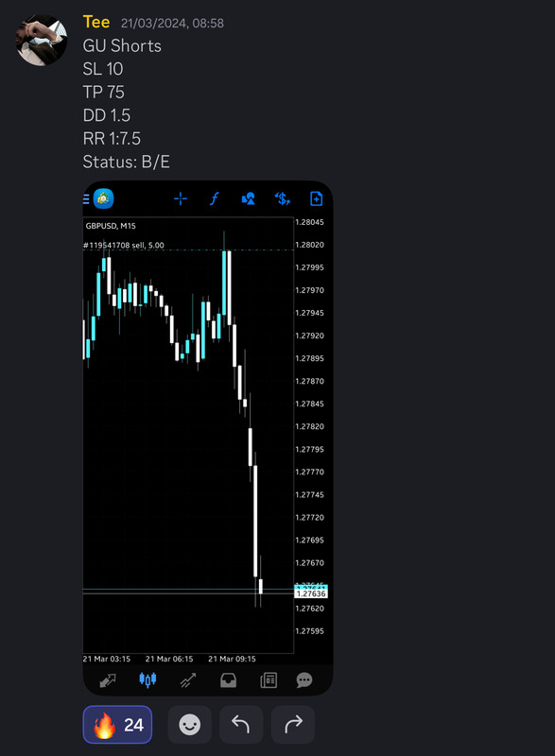This screenshot has width=555, height=756.
Task: Open the chart objects shapes icon
Action: coord(249,198)
